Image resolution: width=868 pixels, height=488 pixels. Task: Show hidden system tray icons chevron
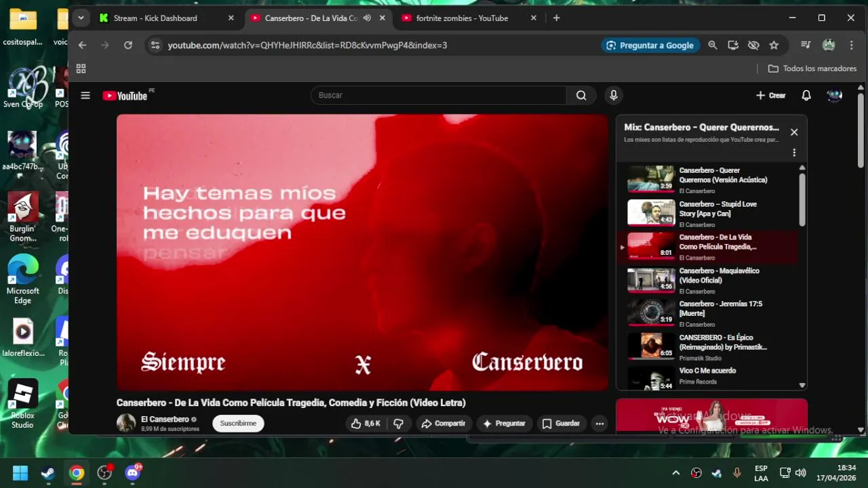pyautogui.click(x=675, y=472)
